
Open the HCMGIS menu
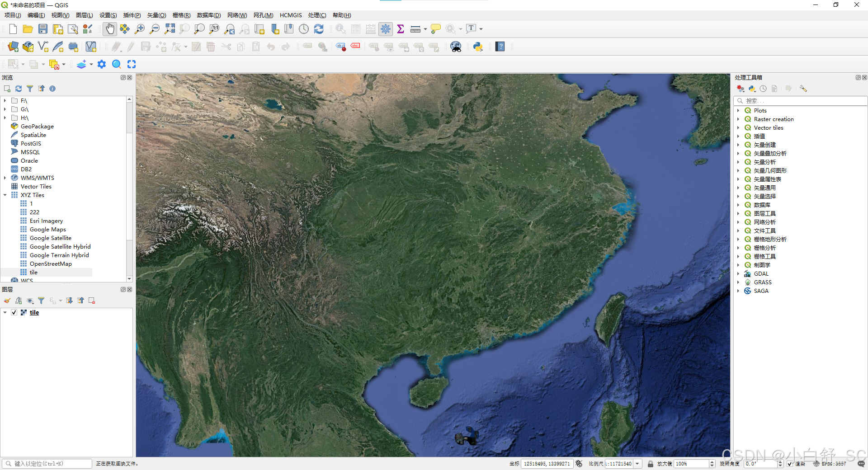[x=291, y=15]
